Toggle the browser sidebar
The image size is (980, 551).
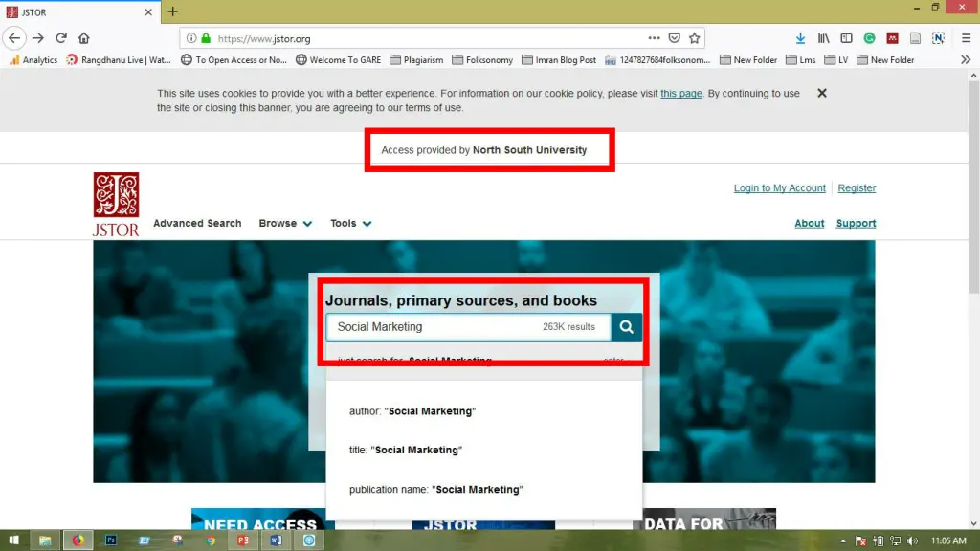[846, 38]
